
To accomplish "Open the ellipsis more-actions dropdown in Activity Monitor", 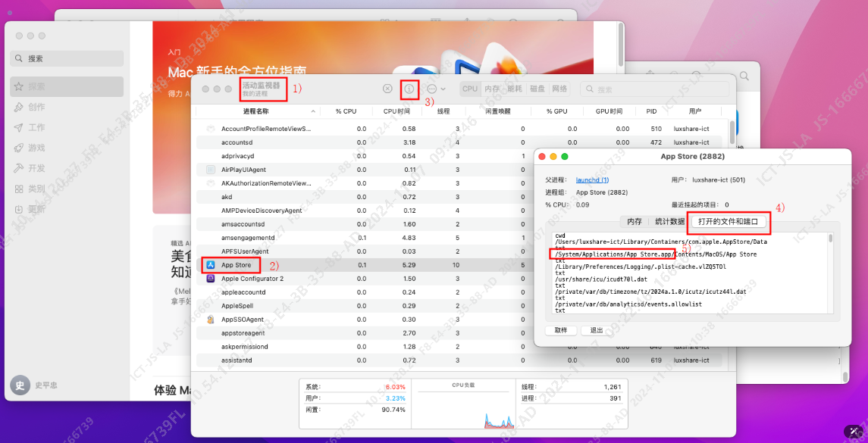I will (x=436, y=89).
